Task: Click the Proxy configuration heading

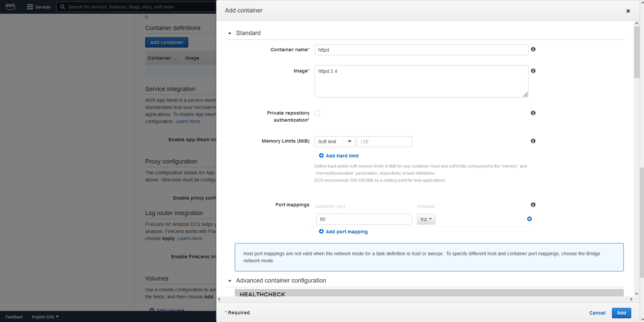Action: (171, 162)
